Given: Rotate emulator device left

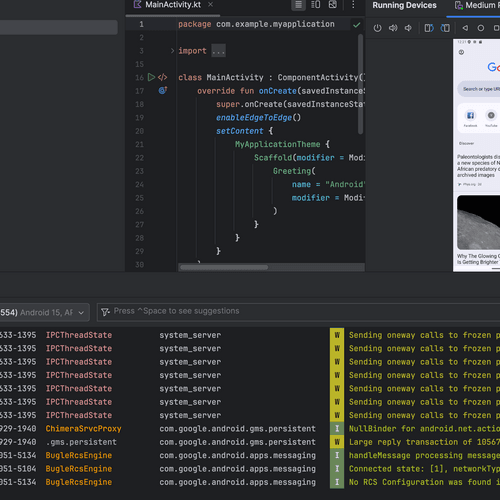Looking at the screenshot, I should coord(429,28).
